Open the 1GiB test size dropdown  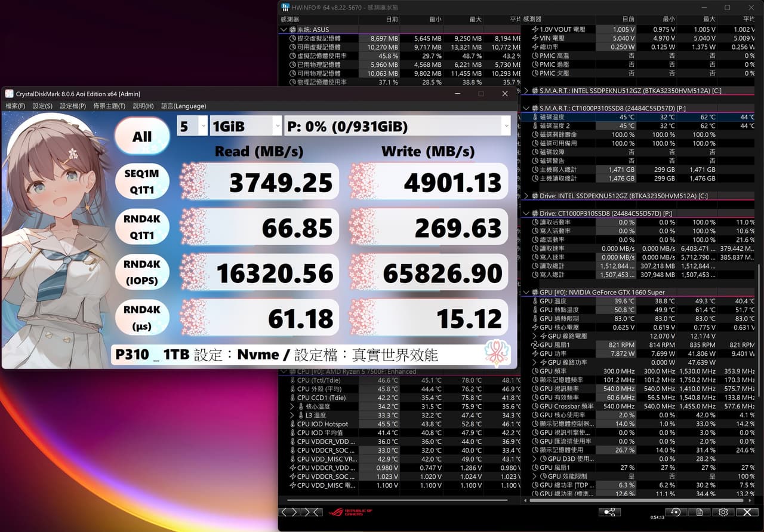tap(245, 126)
